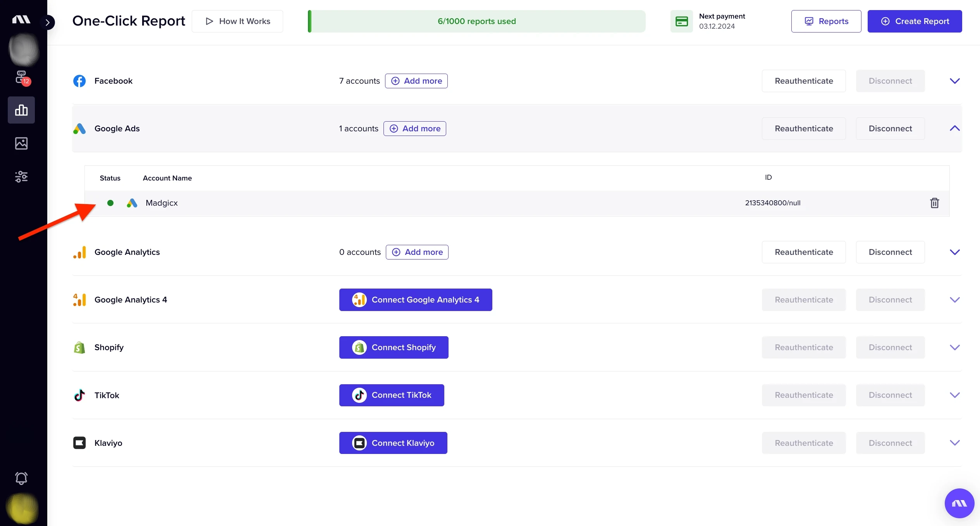Viewport: 980px width, 526px height.
Task: Open the Reports button
Action: click(826, 21)
